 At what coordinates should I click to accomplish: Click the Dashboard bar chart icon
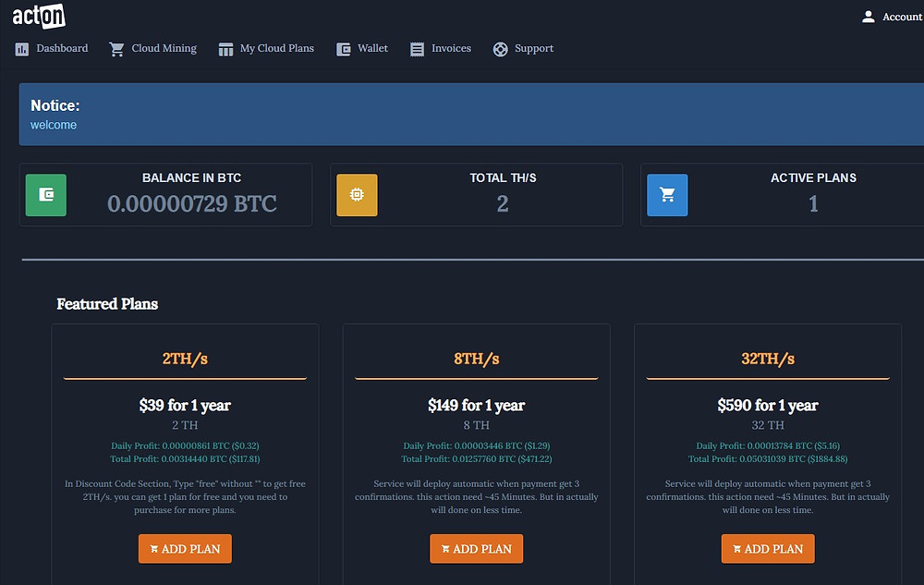pyautogui.click(x=22, y=50)
